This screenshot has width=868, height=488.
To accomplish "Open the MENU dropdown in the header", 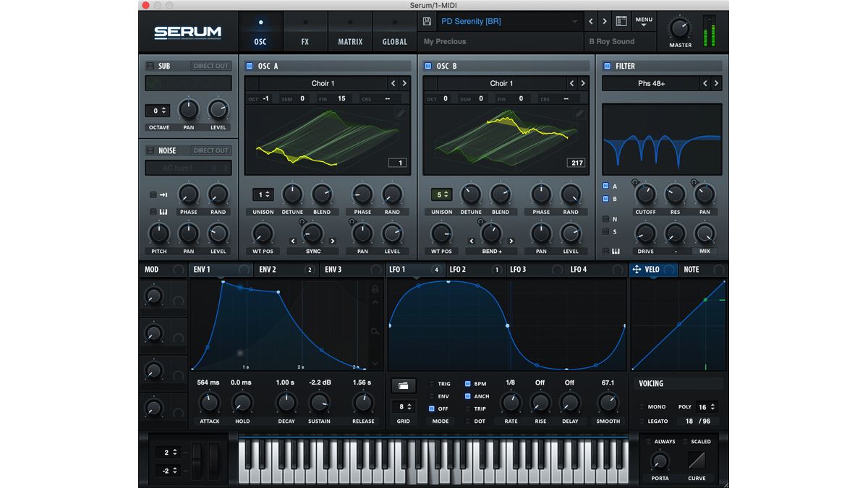I will [644, 20].
